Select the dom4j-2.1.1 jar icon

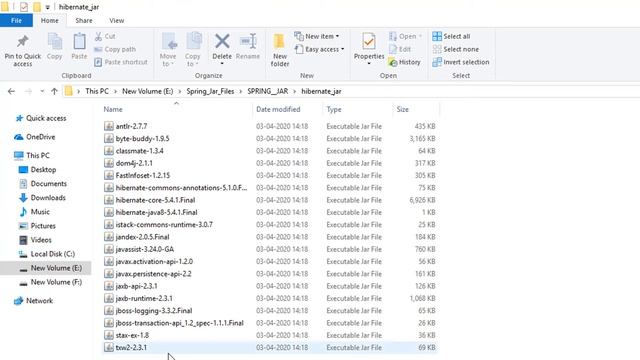click(x=109, y=163)
